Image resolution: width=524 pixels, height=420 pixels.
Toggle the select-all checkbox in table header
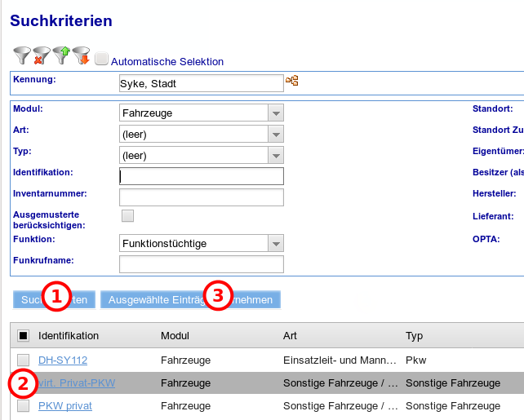pos(23,335)
